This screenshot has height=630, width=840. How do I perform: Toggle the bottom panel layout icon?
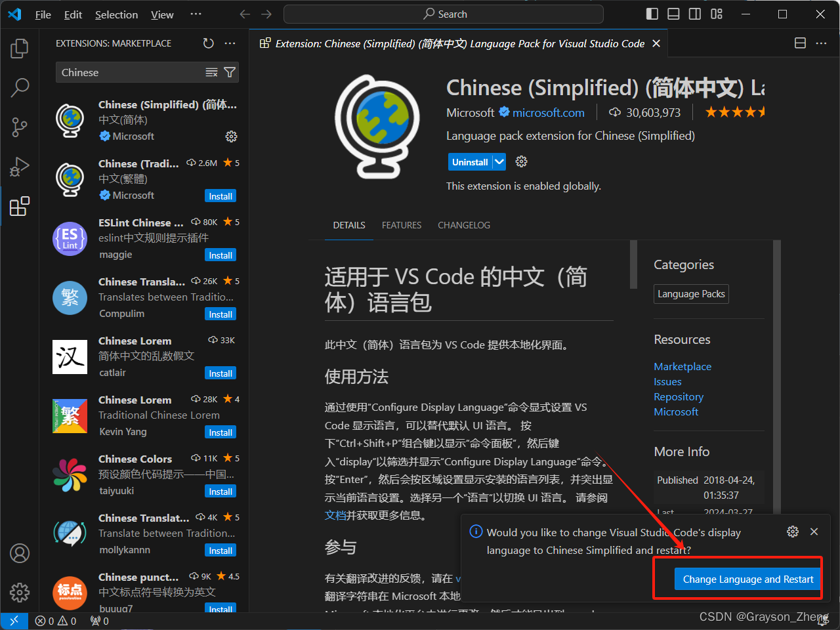click(x=673, y=14)
